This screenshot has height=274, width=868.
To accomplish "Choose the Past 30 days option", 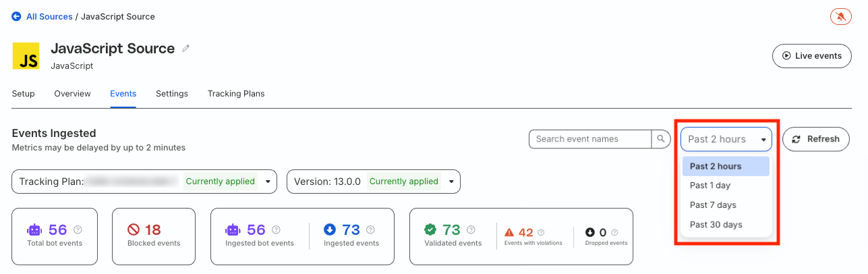I will coord(726,225).
